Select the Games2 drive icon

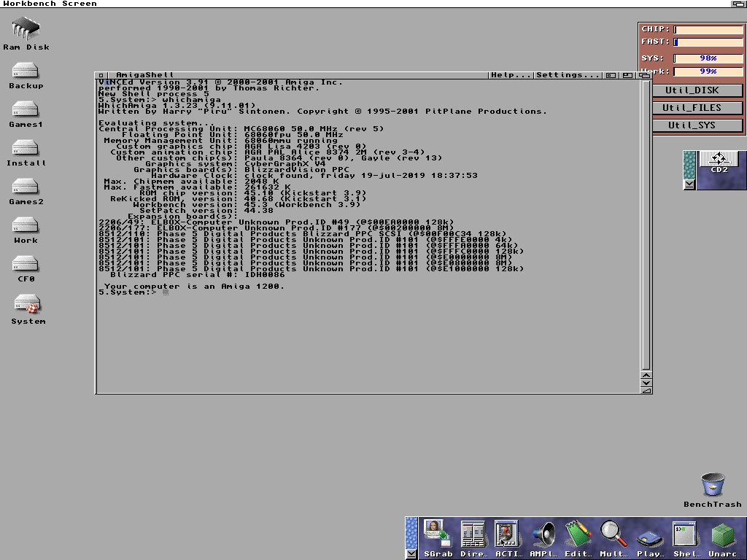click(26, 192)
